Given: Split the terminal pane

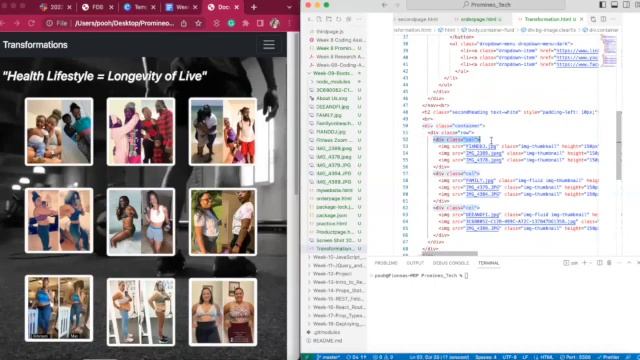Looking at the screenshot, I should pos(599,263).
